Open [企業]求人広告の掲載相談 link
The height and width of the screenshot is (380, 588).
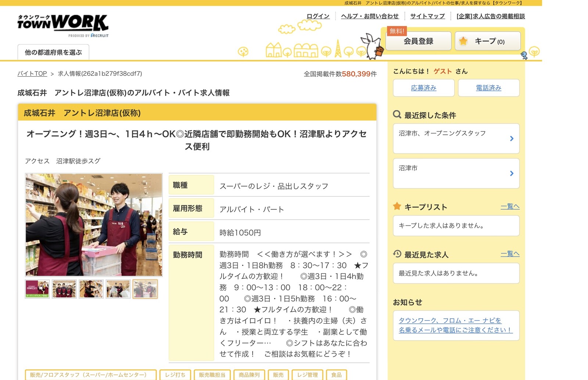coord(491,16)
